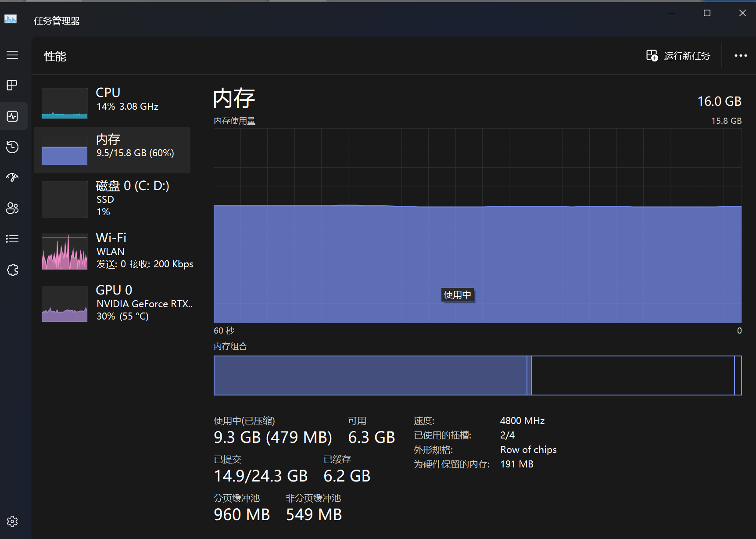
Task: Click the 14.9/24.3 GB committed value
Action: (x=261, y=476)
